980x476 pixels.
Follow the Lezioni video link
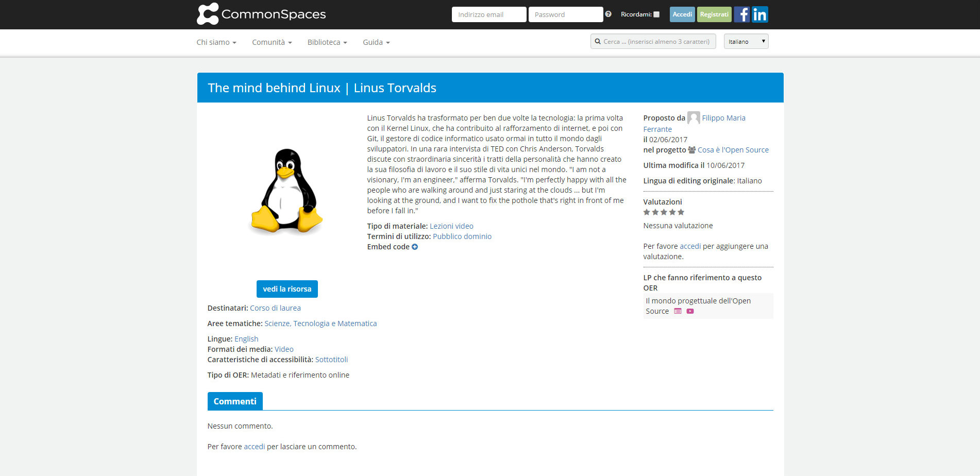click(x=451, y=226)
